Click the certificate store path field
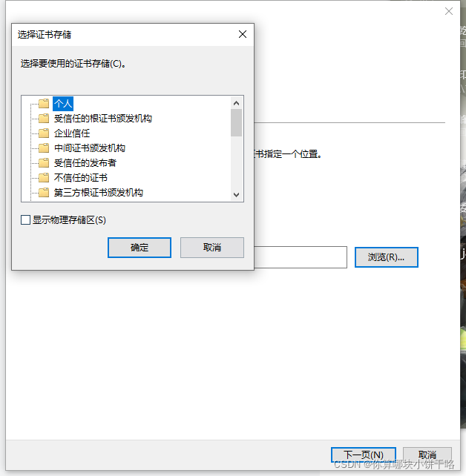 tap(300, 257)
